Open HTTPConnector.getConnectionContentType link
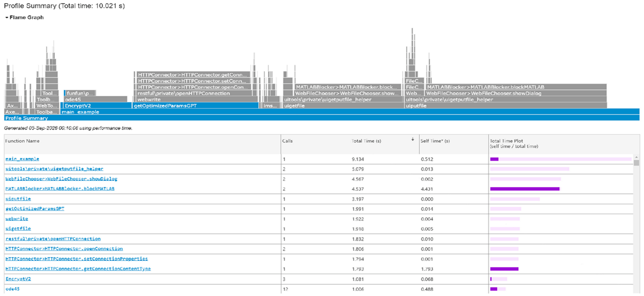Image resolution: width=644 pixels, height=296 pixels. pyautogui.click(x=78, y=269)
